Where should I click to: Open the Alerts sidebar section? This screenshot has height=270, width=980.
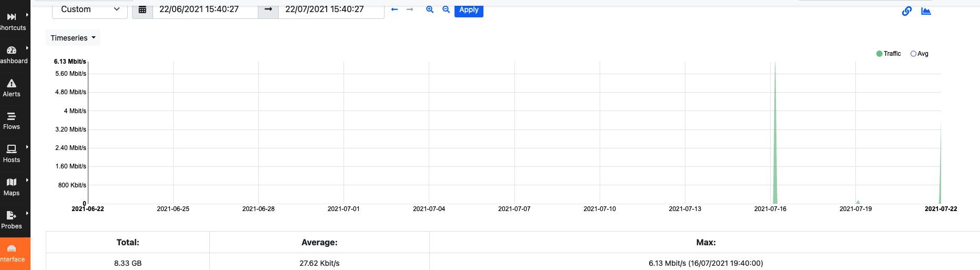(x=12, y=88)
